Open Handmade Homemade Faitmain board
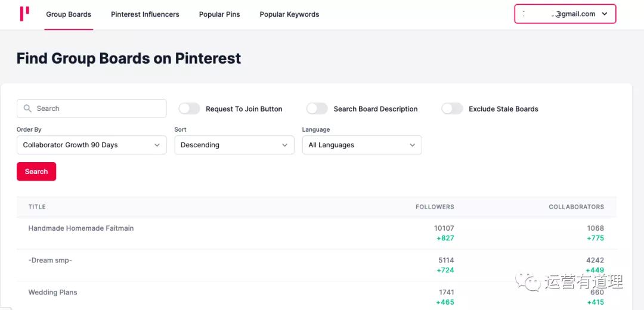 81,228
